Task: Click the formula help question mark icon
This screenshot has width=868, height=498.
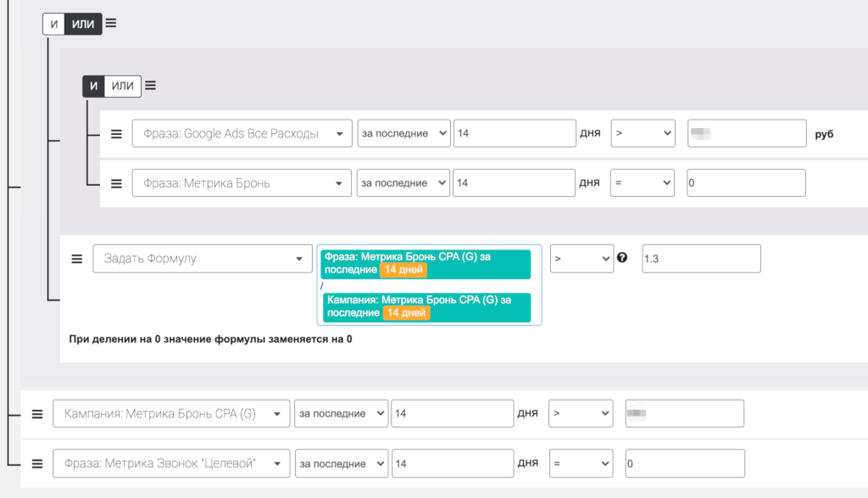Action: click(x=622, y=258)
